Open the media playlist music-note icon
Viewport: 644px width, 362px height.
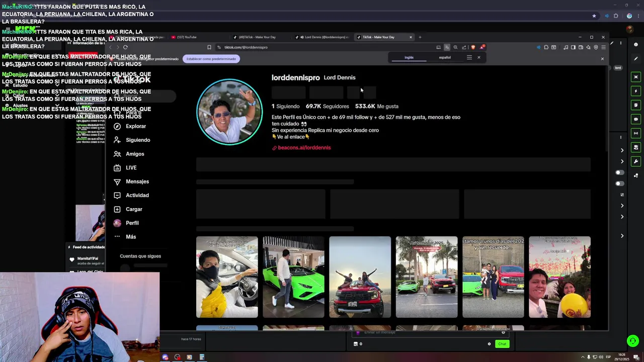[x=566, y=47]
